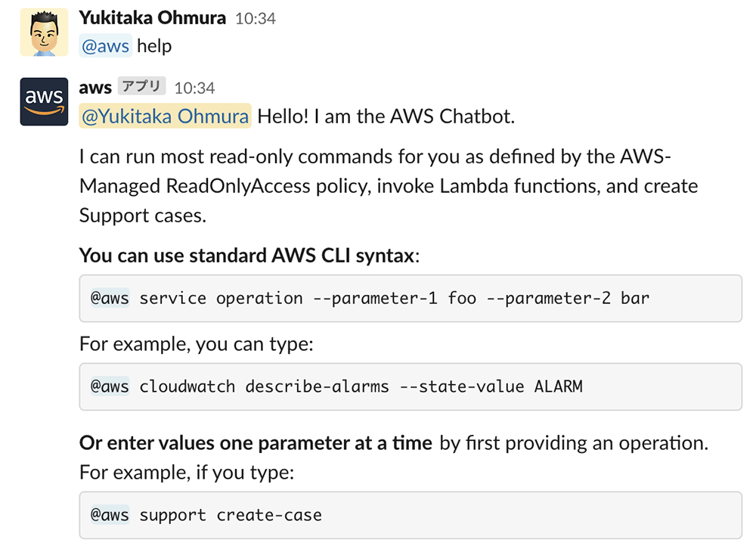Click the service operation parameter code block
The width and height of the screenshot is (756, 546).
(411, 298)
